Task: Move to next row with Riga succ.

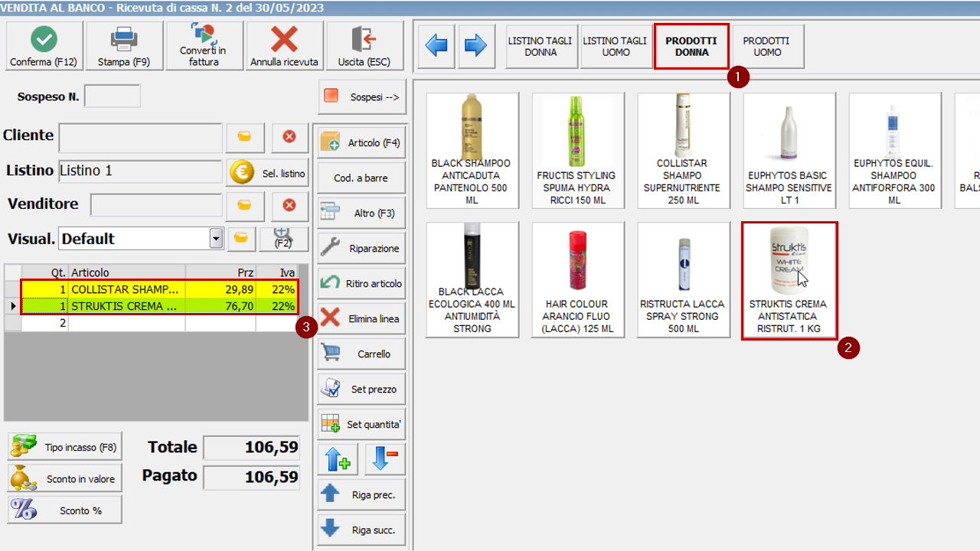Action: point(361,530)
